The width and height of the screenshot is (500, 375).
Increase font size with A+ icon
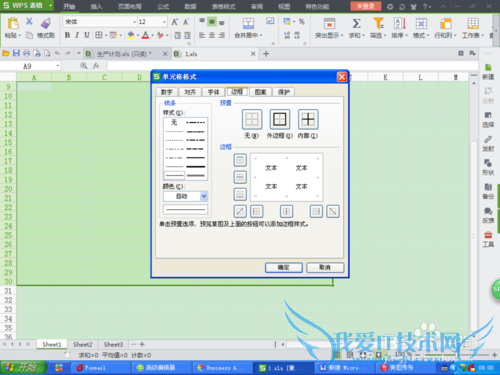[x=175, y=22]
